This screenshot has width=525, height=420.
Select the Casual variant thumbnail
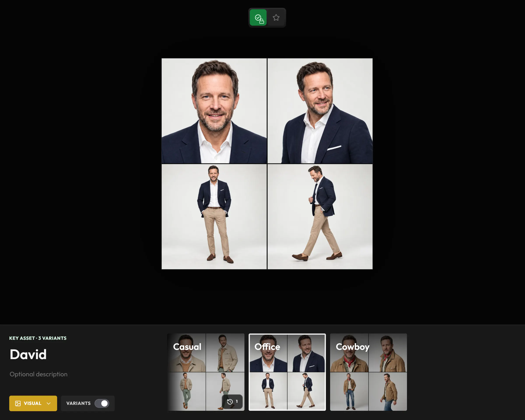point(206,372)
